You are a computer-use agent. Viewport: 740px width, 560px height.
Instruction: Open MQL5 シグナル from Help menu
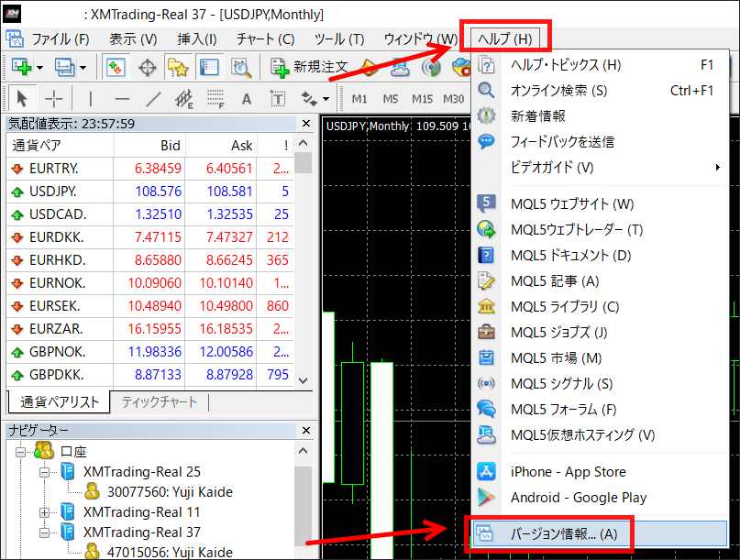pyautogui.click(x=561, y=384)
